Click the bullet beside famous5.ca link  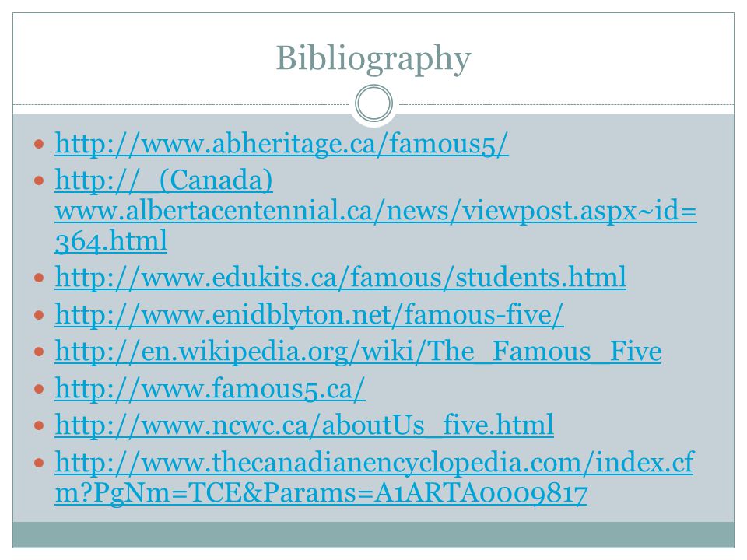pyautogui.click(x=39, y=389)
